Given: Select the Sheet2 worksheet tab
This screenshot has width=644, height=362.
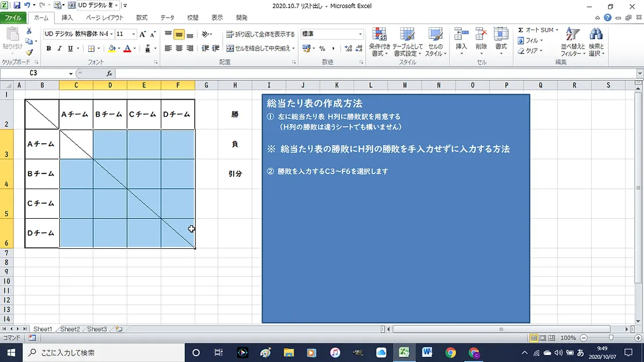Looking at the screenshot, I should click(x=70, y=329).
